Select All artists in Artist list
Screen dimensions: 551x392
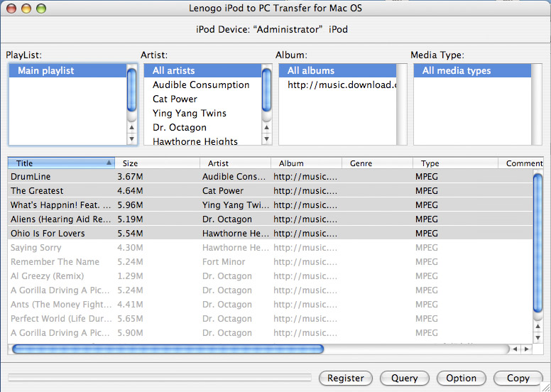(202, 71)
